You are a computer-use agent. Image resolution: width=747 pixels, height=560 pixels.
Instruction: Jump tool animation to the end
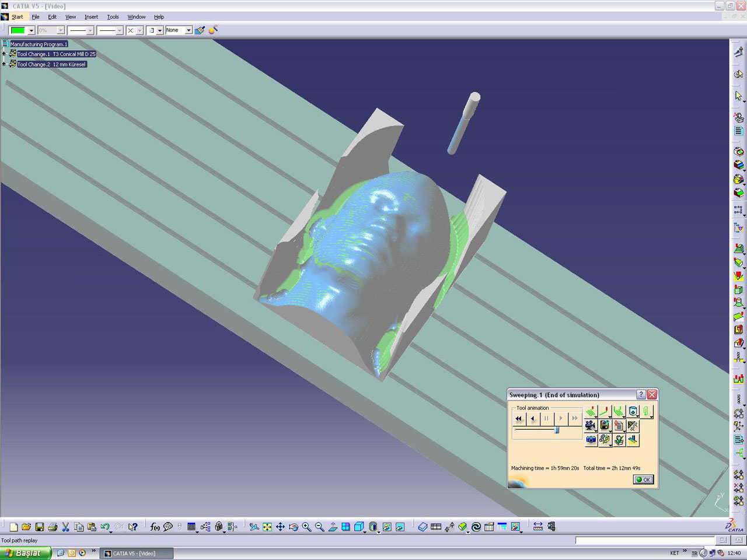pyautogui.click(x=574, y=418)
